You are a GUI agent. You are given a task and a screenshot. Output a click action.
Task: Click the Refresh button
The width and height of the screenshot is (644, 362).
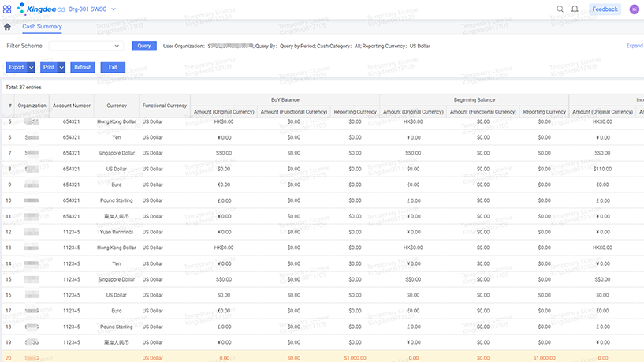coord(83,67)
